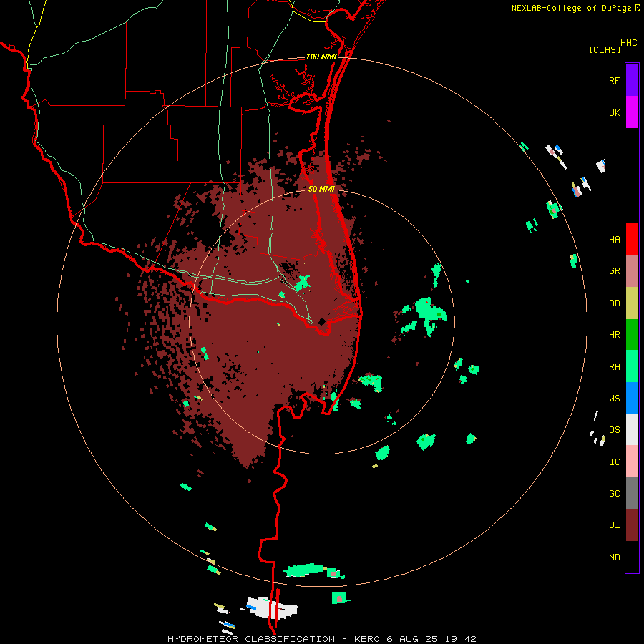644x644 pixels.
Task: Click the GC legend label
Action: [614, 494]
